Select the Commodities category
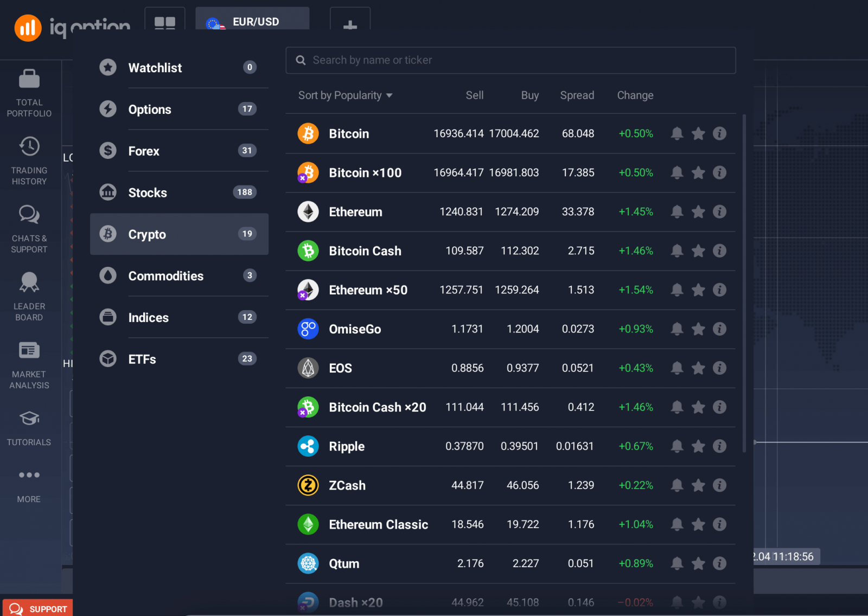The image size is (868, 616). click(179, 275)
